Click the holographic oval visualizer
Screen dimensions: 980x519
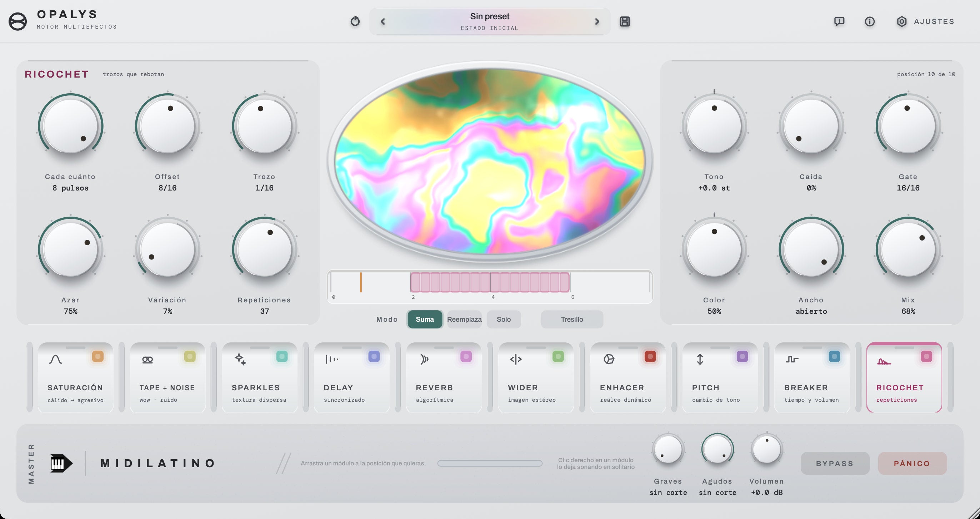tap(490, 161)
